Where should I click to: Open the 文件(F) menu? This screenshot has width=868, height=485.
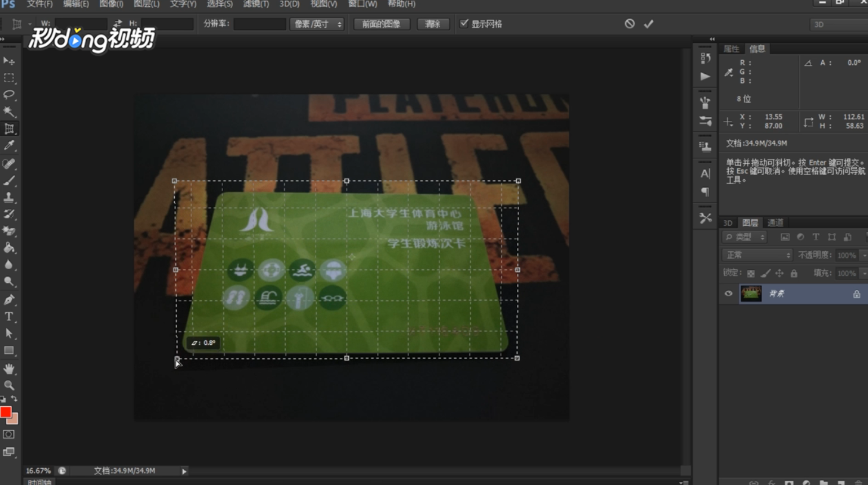tap(39, 4)
